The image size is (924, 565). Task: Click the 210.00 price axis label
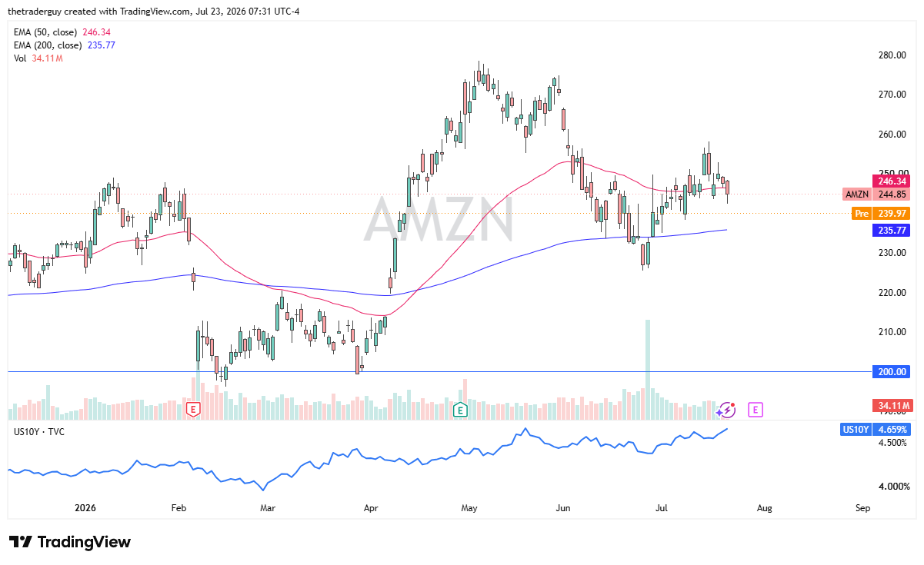tap(891, 332)
